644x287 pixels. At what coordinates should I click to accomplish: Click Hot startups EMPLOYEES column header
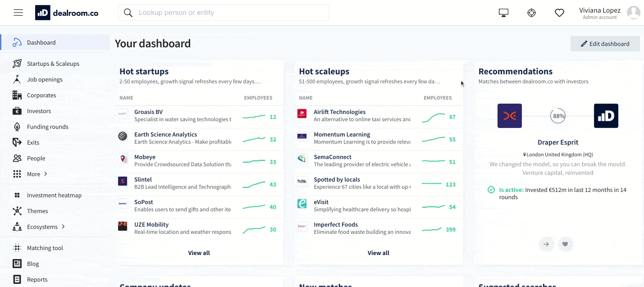[258, 98]
